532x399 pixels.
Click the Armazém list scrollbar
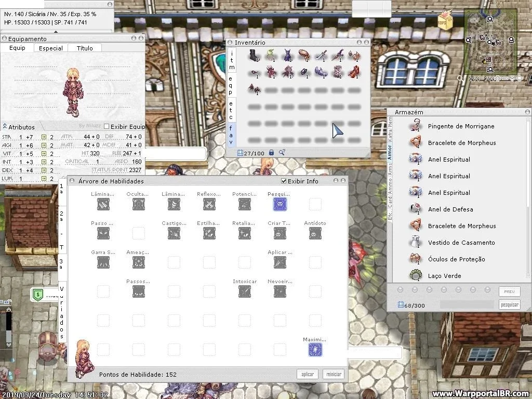coord(528,198)
